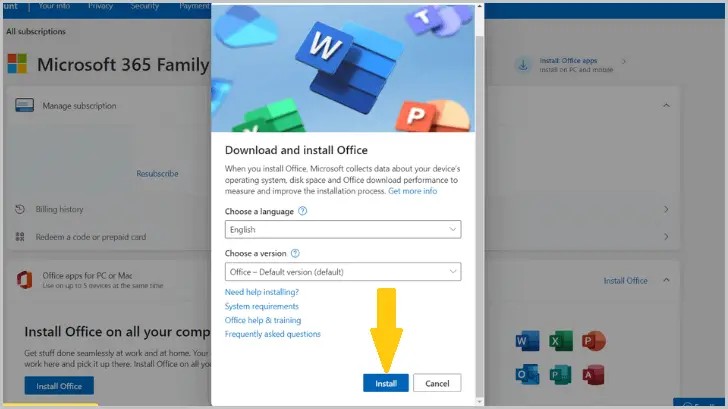728x409 pixels.
Task: Click the Outlook app icon
Action: point(527,374)
